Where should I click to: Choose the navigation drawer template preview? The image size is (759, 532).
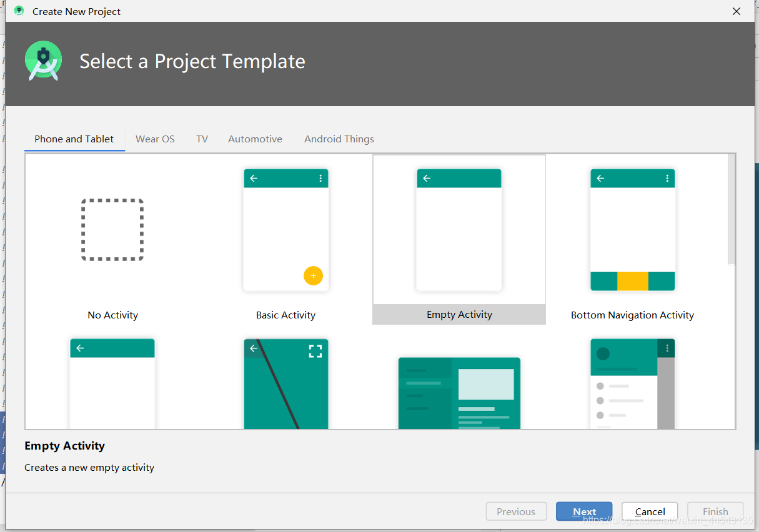(632, 383)
